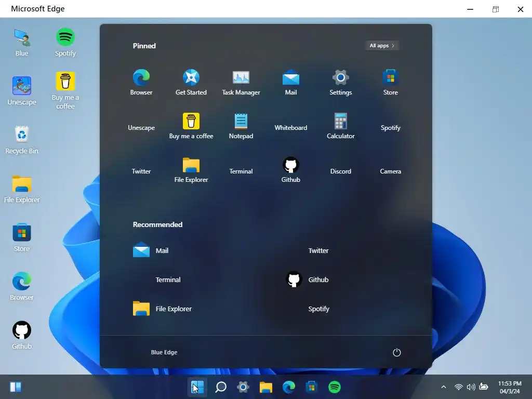532x399 pixels.
Task: Open pinned Discord in the Start menu
Action: (341, 171)
